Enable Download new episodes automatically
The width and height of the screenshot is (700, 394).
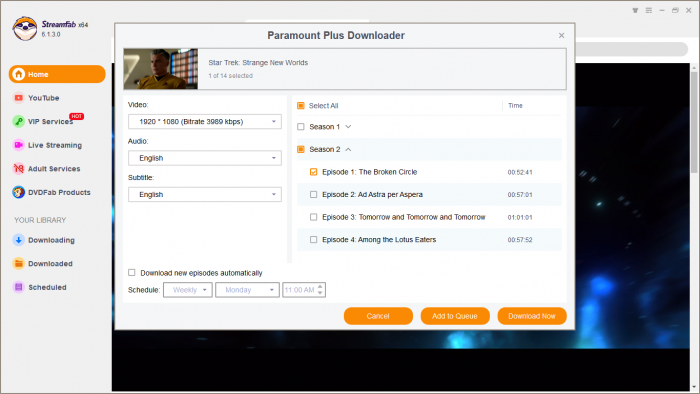point(132,273)
